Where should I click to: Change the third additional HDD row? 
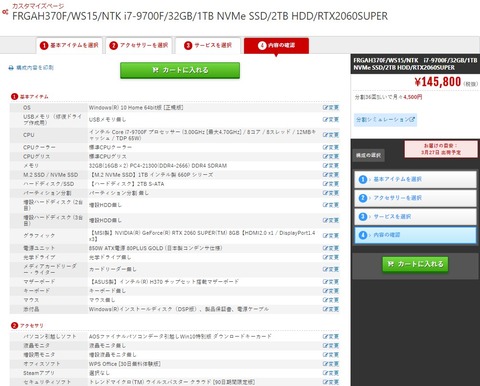[331, 220]
